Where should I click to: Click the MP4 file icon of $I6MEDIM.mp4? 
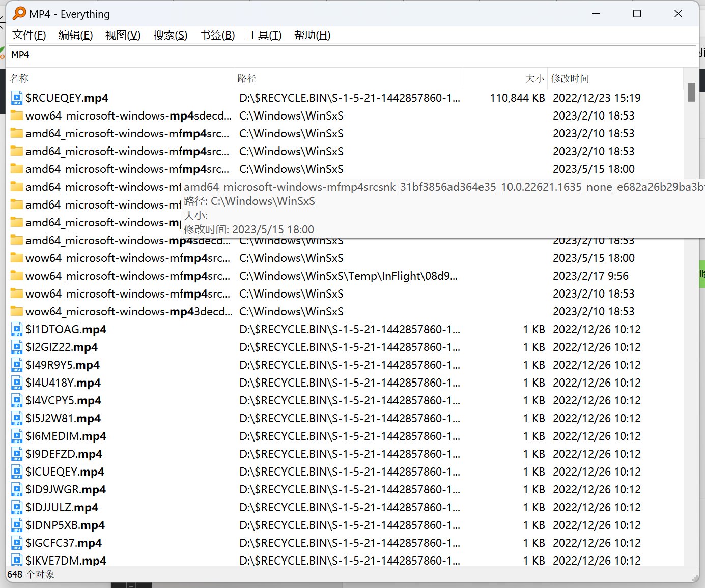(17, 436)
